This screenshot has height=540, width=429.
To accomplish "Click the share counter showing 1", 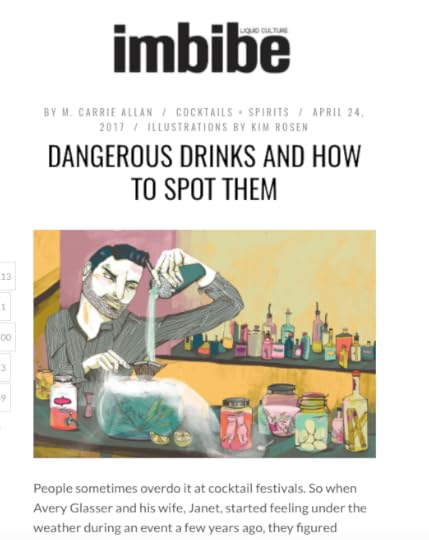I will point(5,307).
